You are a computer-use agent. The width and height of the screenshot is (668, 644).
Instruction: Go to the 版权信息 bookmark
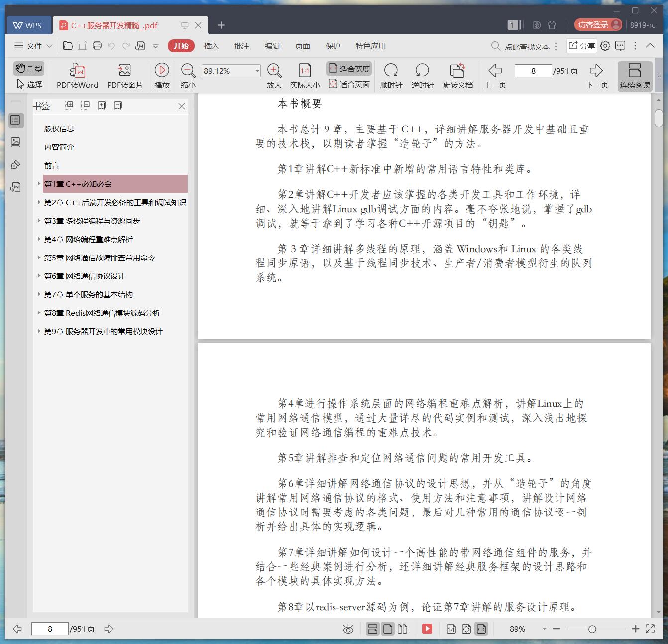coord(59,129)
